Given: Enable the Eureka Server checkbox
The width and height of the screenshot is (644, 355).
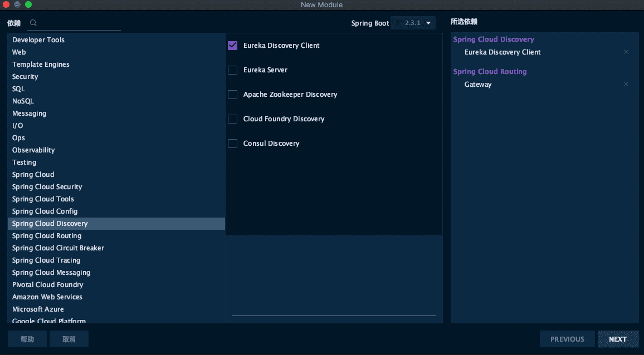Looking at the screenshot, I should (232, 70).
